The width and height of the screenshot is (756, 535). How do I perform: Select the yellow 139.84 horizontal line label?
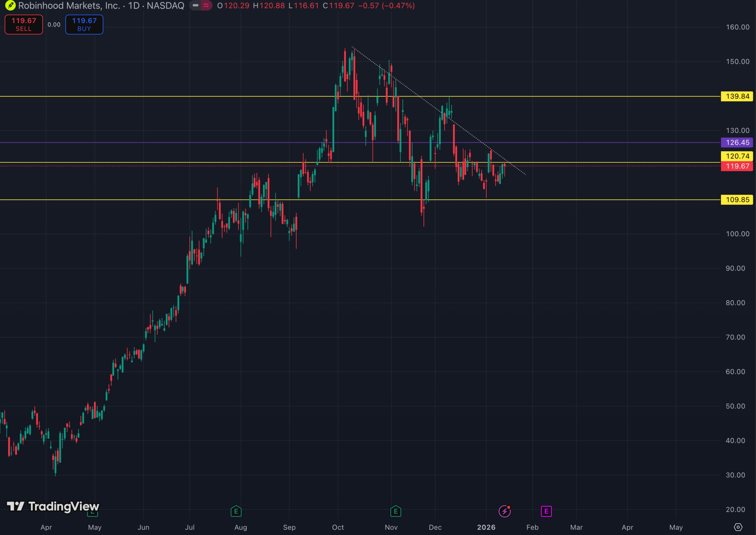click(737, 97)
